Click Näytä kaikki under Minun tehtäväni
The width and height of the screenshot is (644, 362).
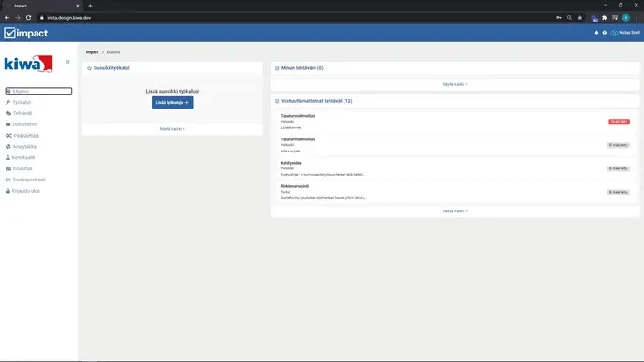[x=455, y=84]
